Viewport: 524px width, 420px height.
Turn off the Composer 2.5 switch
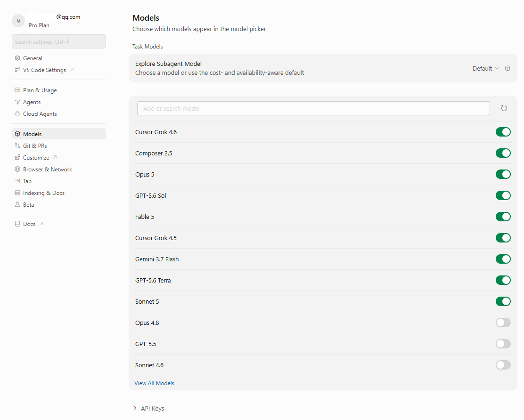tap(503, 153)
